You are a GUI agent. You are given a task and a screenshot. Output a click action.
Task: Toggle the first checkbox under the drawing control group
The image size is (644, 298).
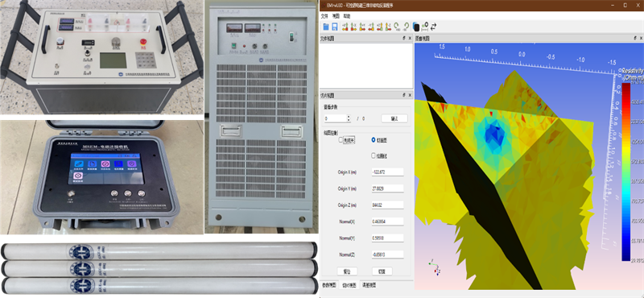click(341, 140)
